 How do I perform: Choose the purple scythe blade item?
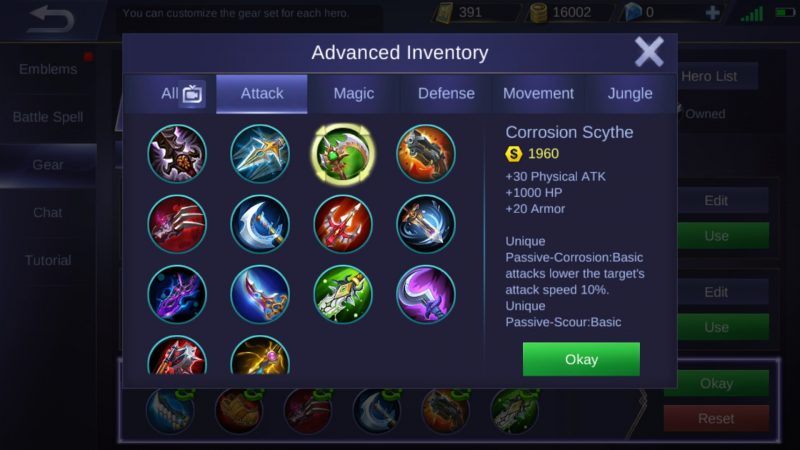tap(426, 294)
